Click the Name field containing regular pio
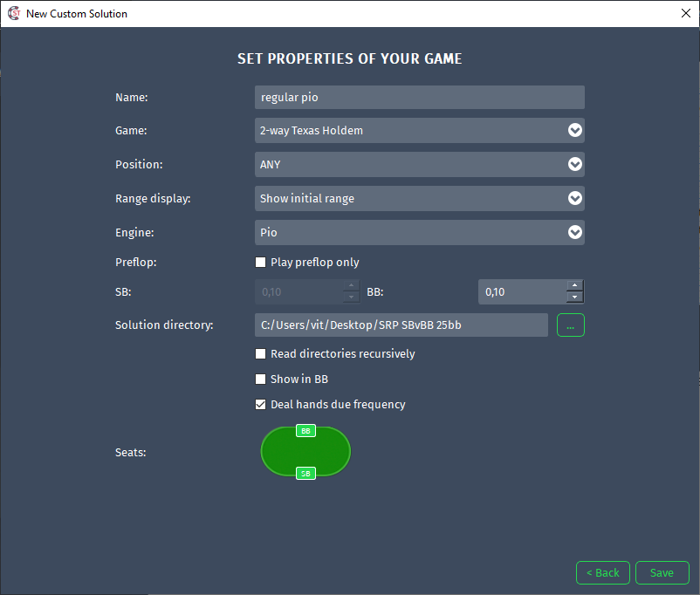The width and height of the screenshot is (700, 595). [420, 98]
